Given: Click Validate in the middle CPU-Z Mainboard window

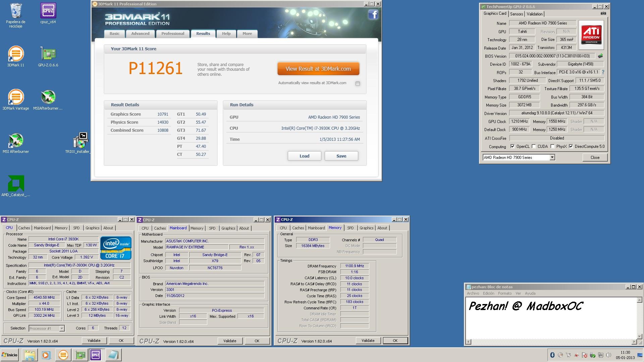Looking at the screenshot, I should point(230,341).
